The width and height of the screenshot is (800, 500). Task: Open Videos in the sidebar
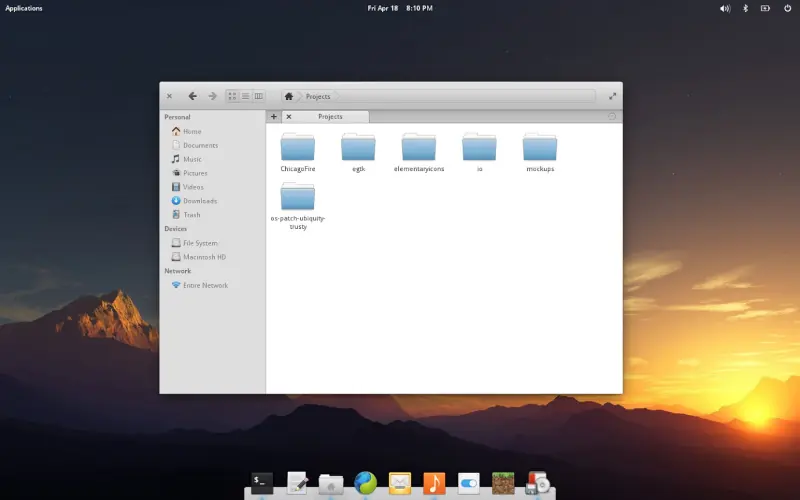pyautogui.click(x=188, y=187)
